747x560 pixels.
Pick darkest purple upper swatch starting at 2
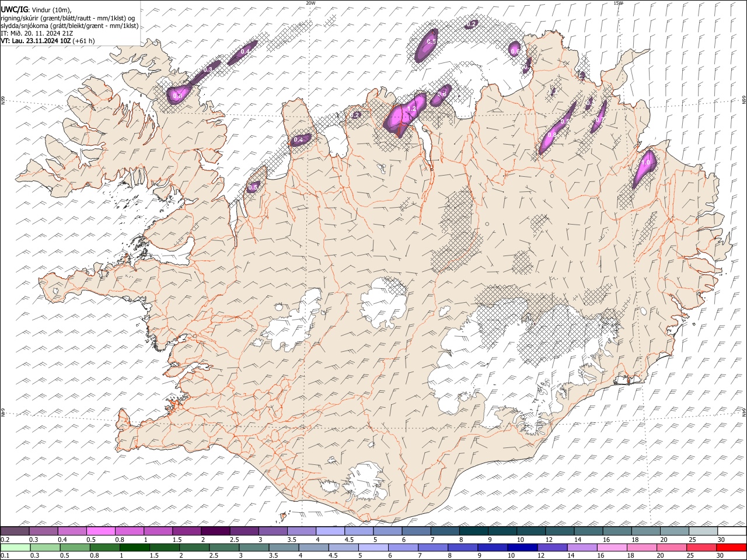215,531
